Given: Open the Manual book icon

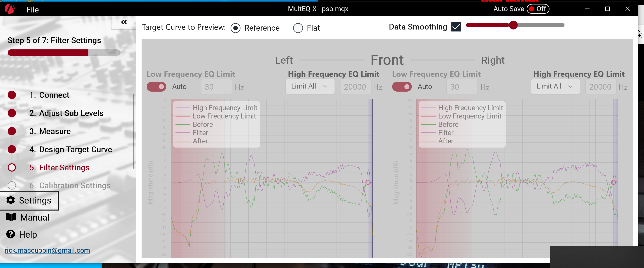Looking at the screenshot, I should (11, 217).
